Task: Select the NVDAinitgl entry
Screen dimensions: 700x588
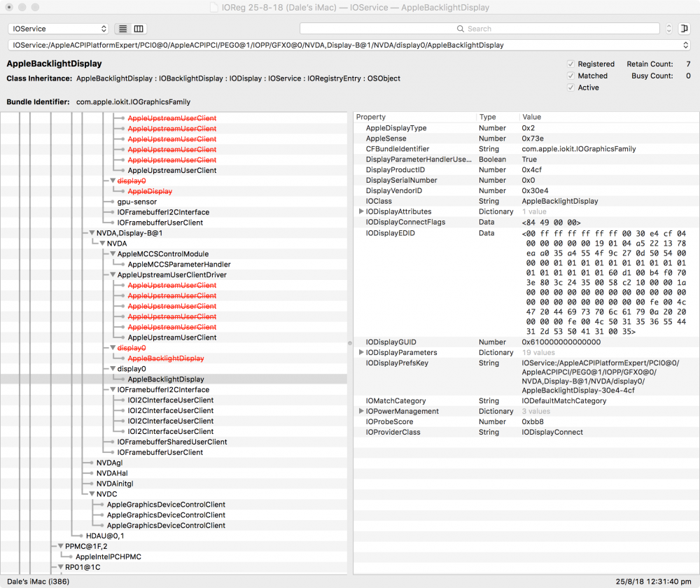Action: coord(115,484)
